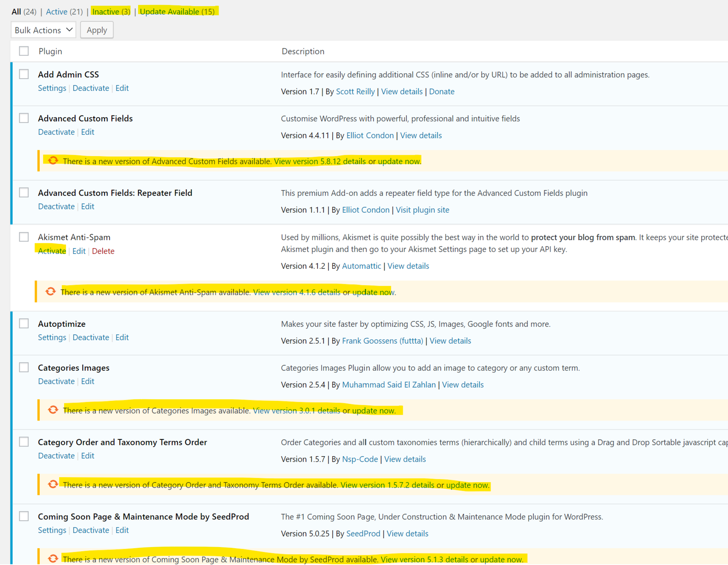
Task: Filter by Active (21) plugins
Action: [64, 12]
